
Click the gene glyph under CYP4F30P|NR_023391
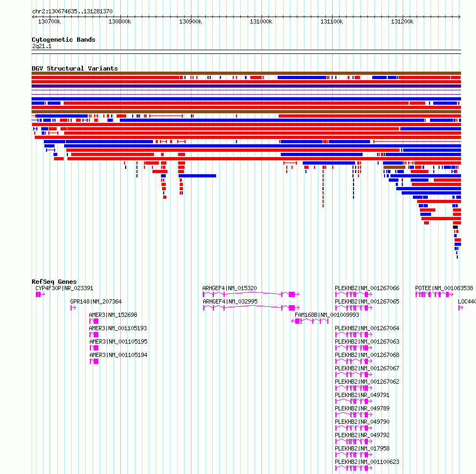(40, 294)
